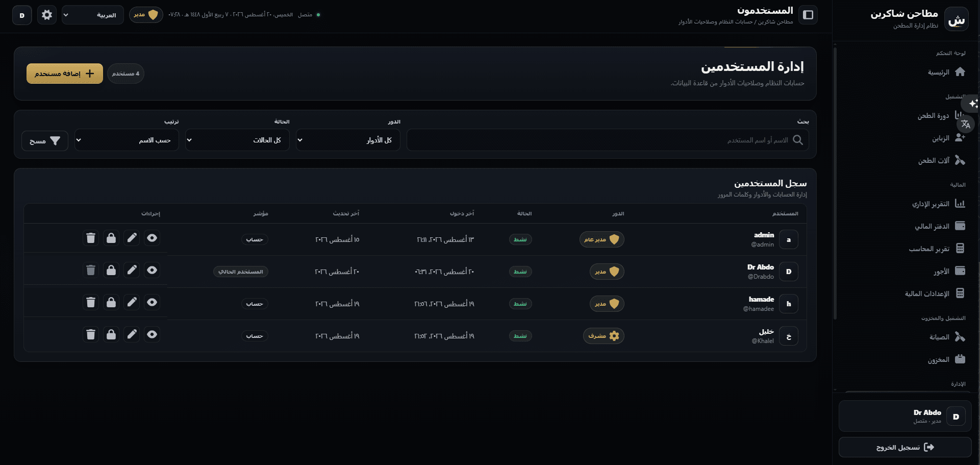980x465 pixels.
Task: Open the settings gear in the top bar
Action: click(x=47, y=15)
